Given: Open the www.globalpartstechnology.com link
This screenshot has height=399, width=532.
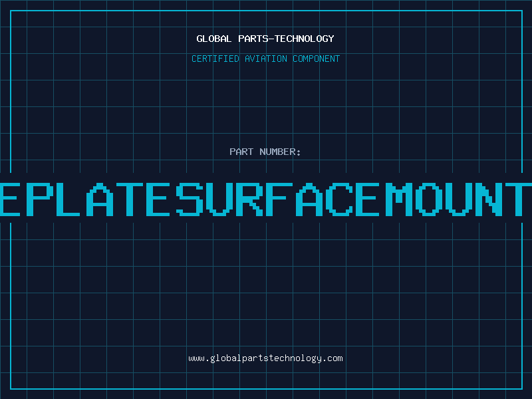Looking at the screenshot, I should (x=265, y=358).
